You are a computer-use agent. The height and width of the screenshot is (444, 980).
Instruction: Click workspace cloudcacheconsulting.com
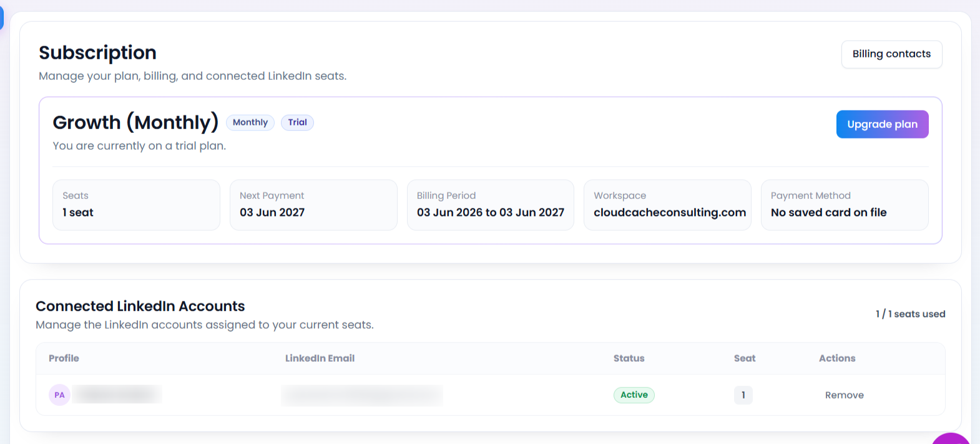point(670,213)
